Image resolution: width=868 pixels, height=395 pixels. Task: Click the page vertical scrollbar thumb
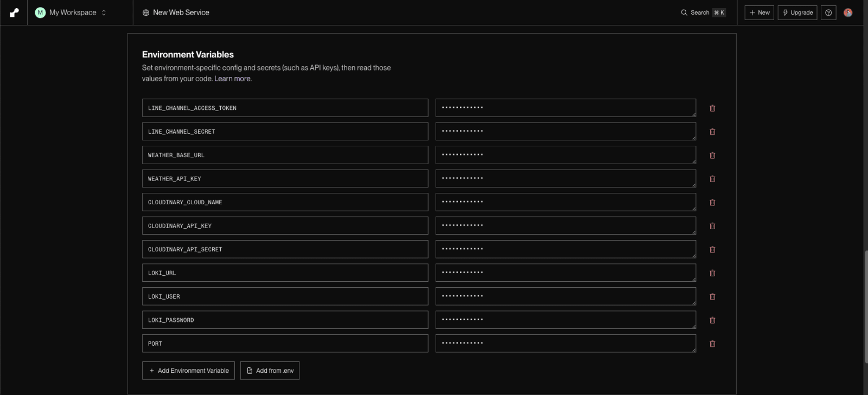865,307
